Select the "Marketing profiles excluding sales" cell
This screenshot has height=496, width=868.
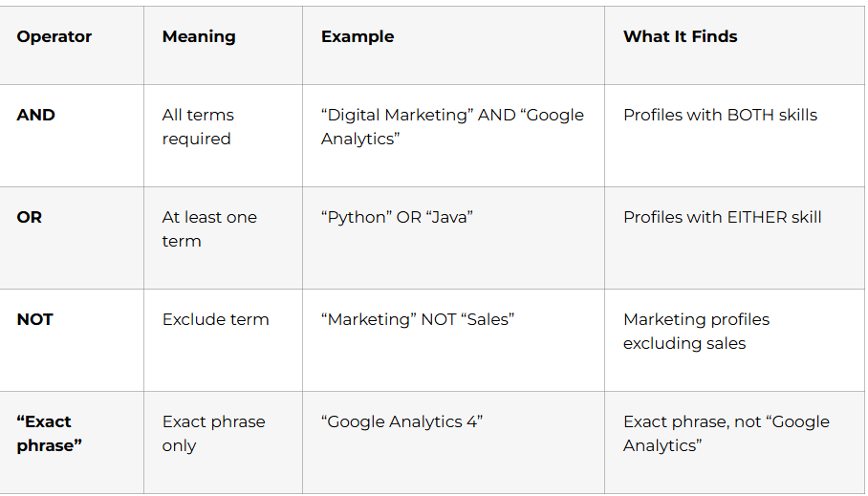pyautogui.click(x=696, y=331)
